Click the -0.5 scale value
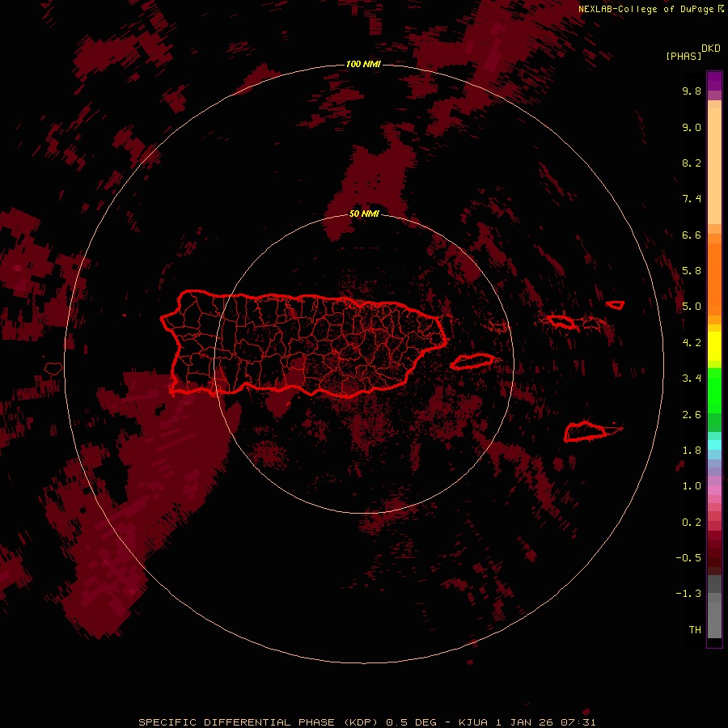 pos(688,558)
